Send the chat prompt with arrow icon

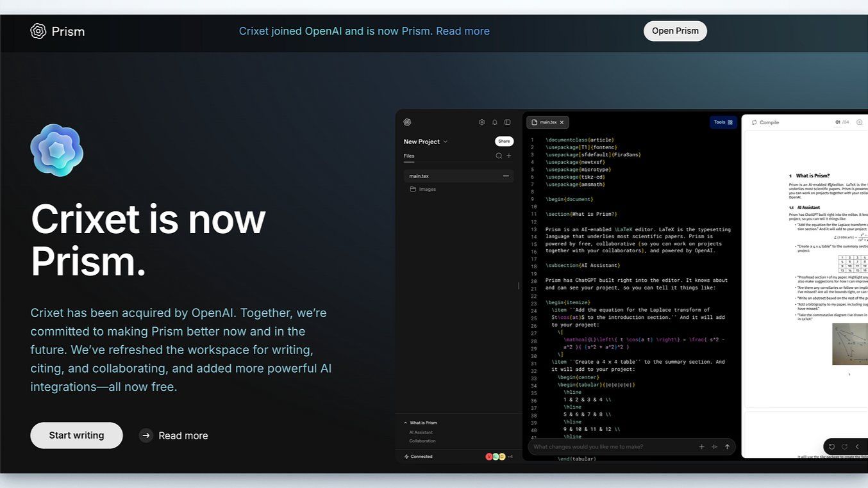pyautogui.click(x=727, y=447)
